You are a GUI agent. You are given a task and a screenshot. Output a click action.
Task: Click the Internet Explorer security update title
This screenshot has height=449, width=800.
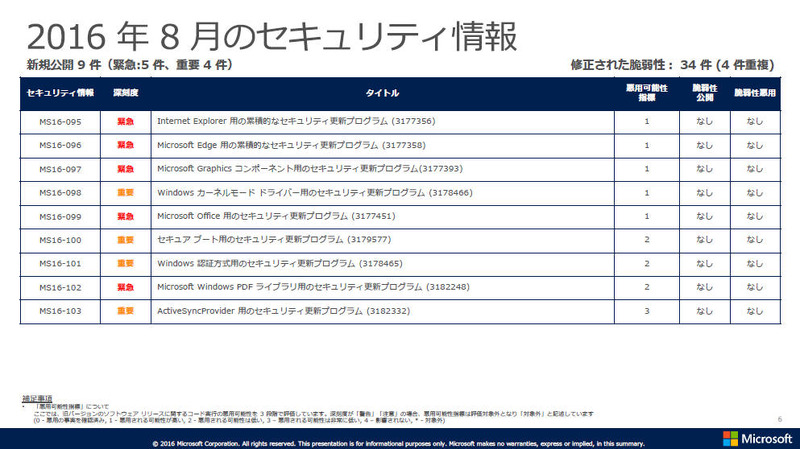tap(295, 120)
